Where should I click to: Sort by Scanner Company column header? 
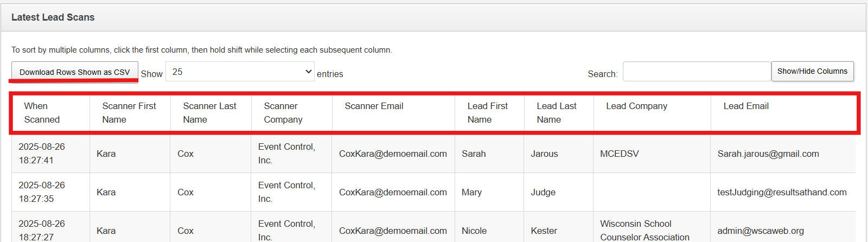[x=283, y=113]
